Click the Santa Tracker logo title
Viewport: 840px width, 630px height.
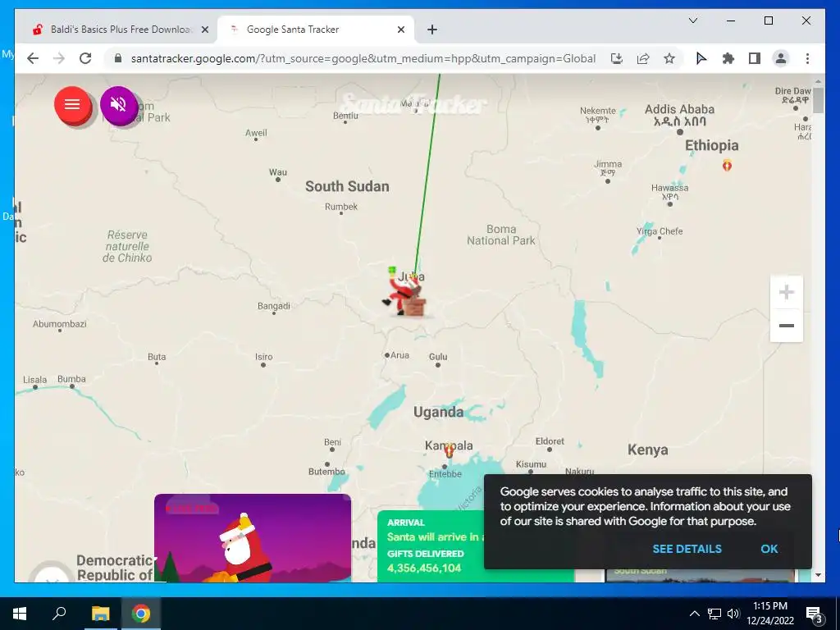pyautogui.click(x=413, y=103)
